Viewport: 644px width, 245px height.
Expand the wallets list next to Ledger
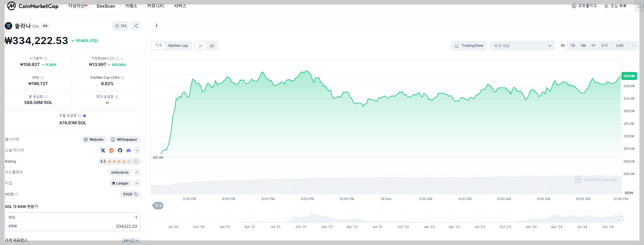pos(137,183)
